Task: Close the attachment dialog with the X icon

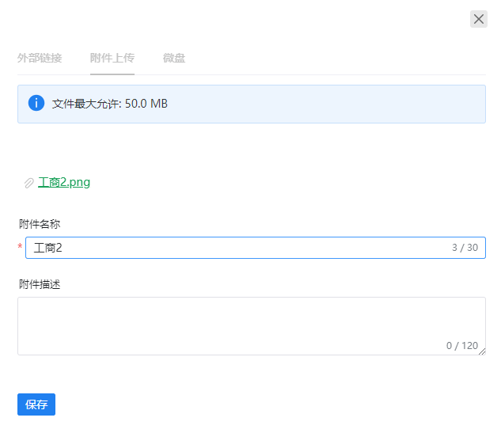Action: click(478, 19)
